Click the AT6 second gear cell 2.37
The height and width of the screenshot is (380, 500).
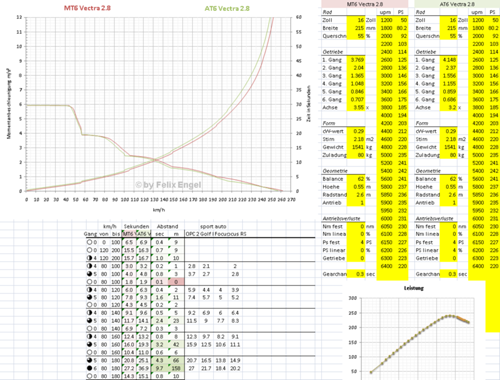[449, 68]
